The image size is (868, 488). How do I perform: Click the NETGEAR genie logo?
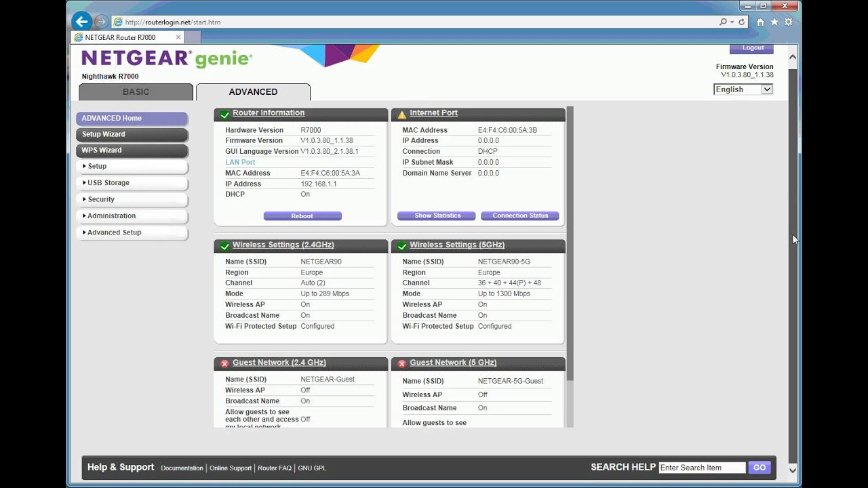point(166,58)
